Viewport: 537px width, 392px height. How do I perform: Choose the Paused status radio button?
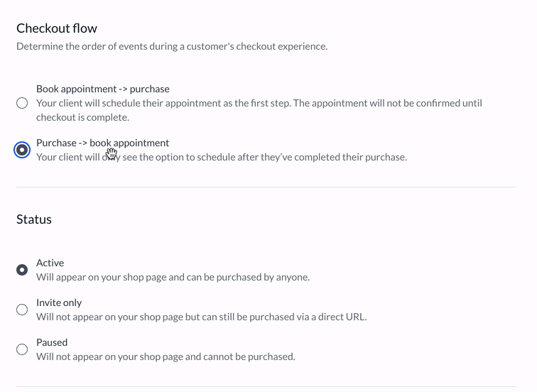point(22,349)
